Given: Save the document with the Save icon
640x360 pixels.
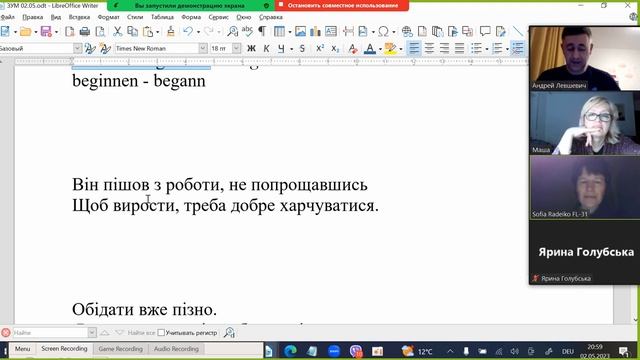Looking at the screenshot, I should coord(46,31).
